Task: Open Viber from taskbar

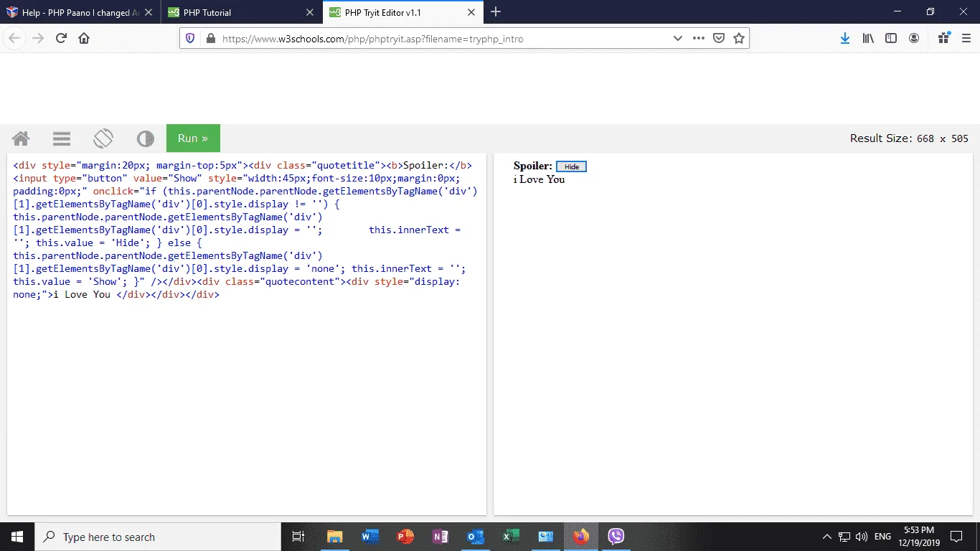Action: [616, 537]
